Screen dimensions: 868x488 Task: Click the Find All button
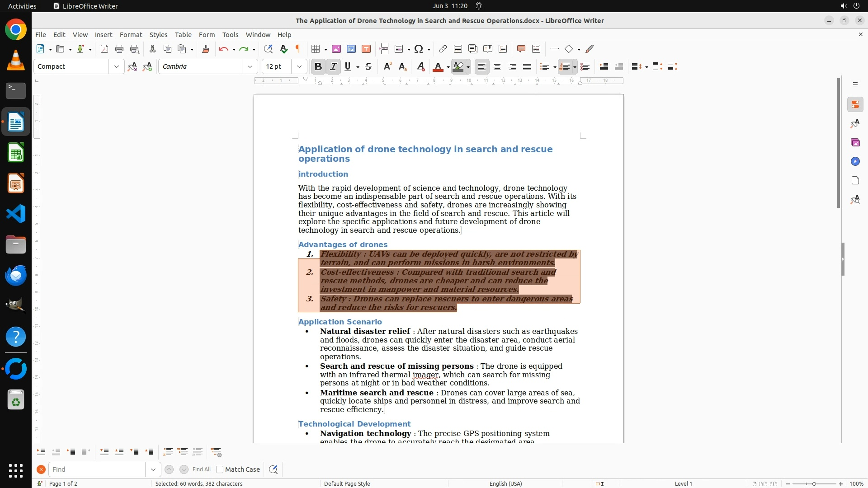(x=202, y=469)
